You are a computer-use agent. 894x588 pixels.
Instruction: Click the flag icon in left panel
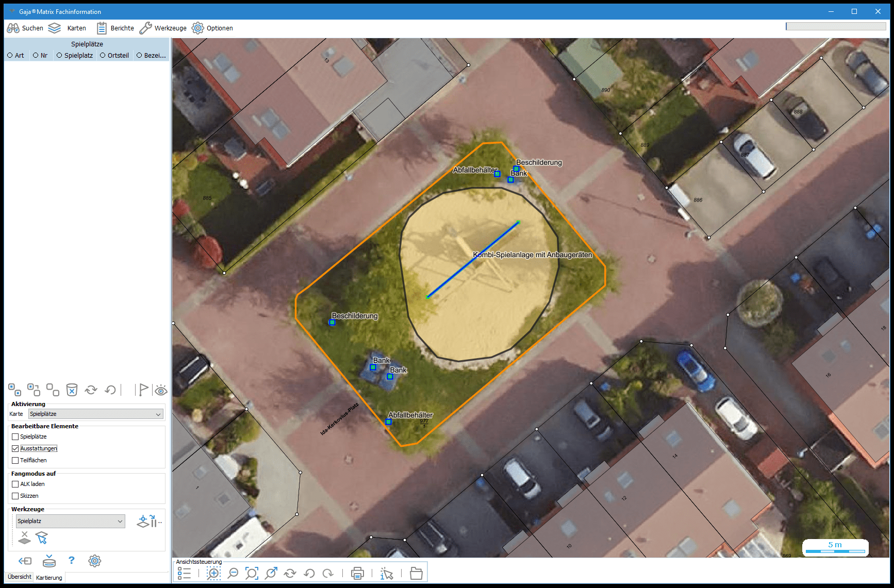143,390
